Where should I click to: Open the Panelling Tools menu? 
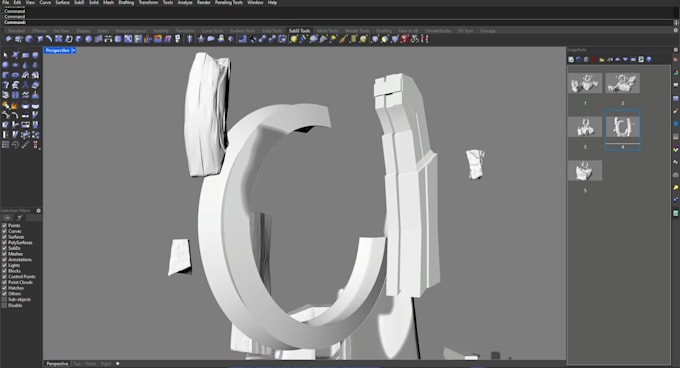point(229,3)
